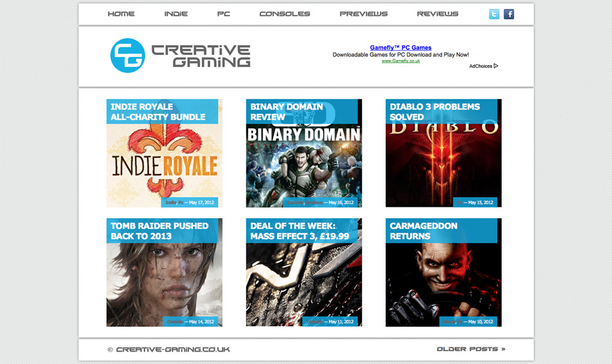Screen dimensions: 612x364
Task: Open the Gamefly PC Games ad link
Action: (x=400, y=48)
